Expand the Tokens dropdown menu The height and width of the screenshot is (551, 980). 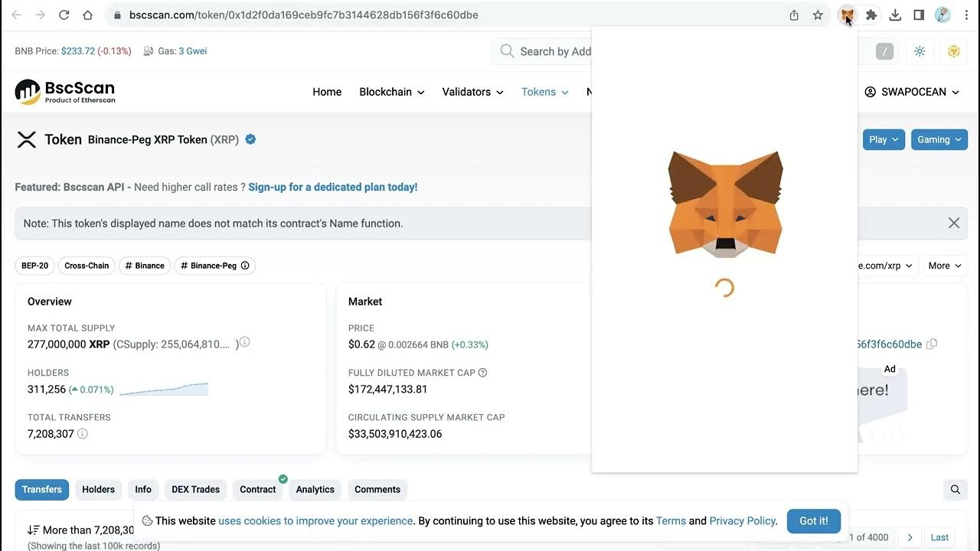(545, 92)
